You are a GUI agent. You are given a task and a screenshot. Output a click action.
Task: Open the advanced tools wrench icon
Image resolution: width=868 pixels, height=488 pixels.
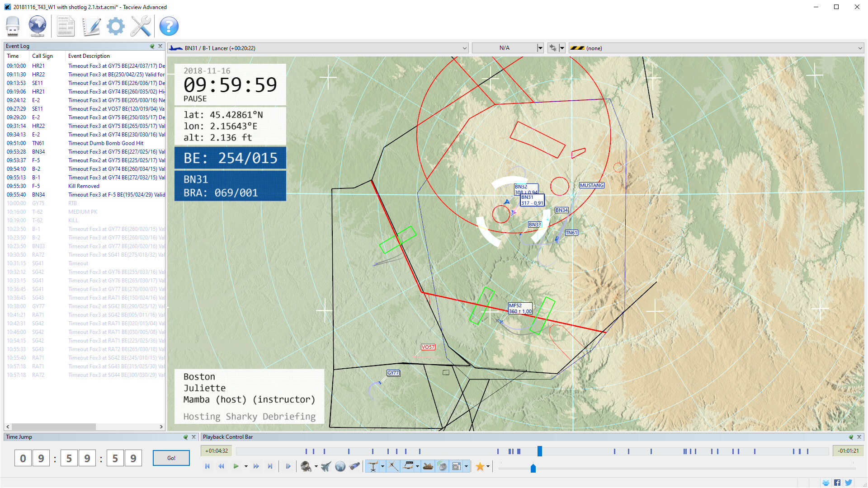(141, 26)
